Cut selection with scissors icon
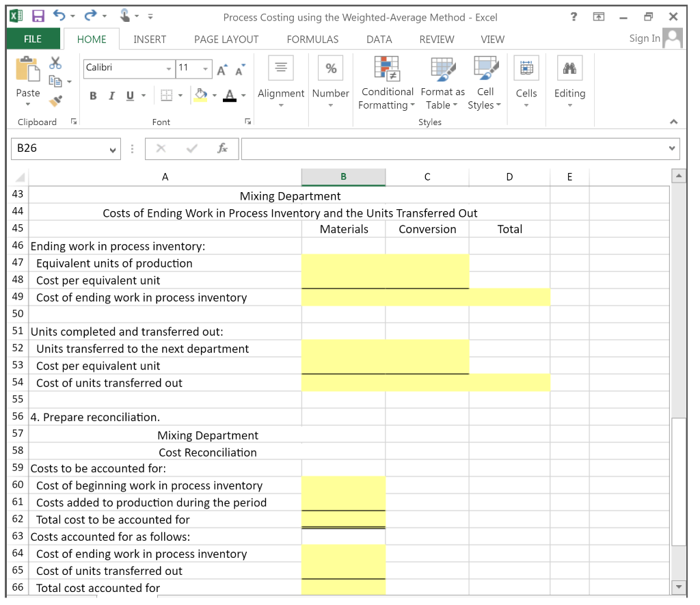The width and height of the screenshot is (700, 605). 55,63
